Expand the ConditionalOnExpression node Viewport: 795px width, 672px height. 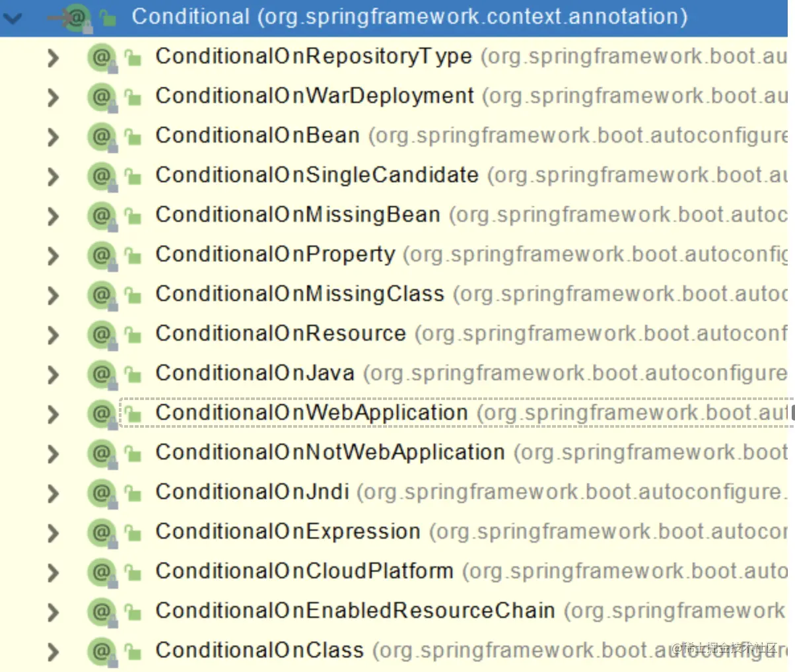[x=53, y=533]
